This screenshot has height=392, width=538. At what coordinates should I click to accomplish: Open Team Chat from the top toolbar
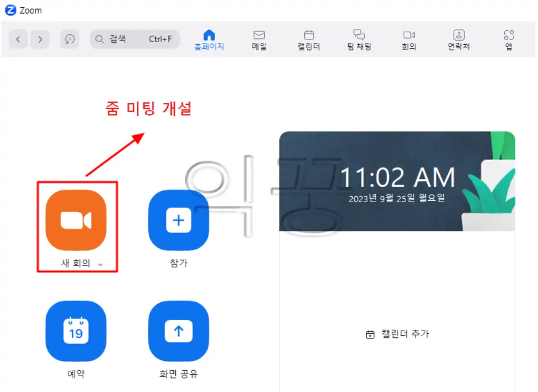point(358,39)
